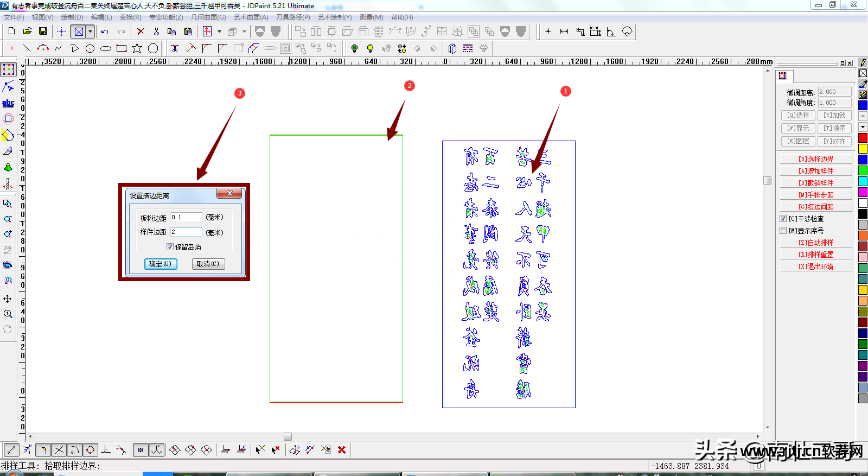Enable the [M]显示序号 checkbox
Screen dimensions: 868x476
tap(783, 231)
